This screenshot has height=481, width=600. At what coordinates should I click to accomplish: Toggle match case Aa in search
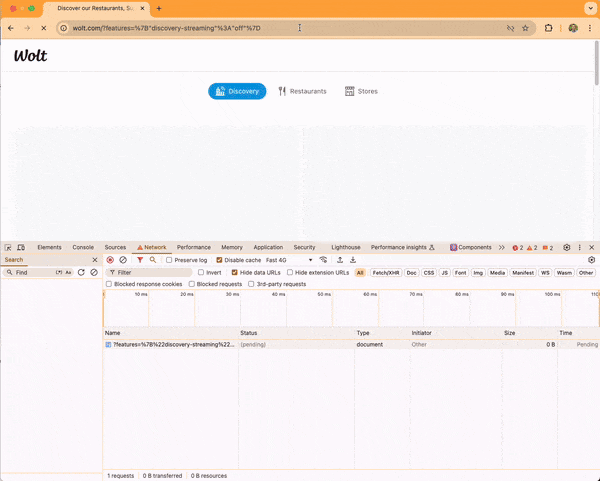coord(68,272)
